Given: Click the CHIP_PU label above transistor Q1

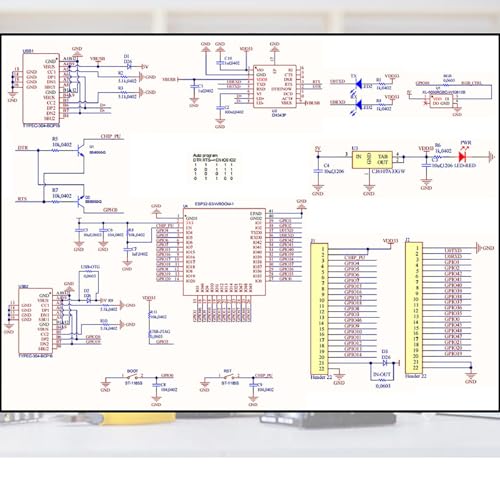Looking at the screenshot, I should (x=110, y=137).
